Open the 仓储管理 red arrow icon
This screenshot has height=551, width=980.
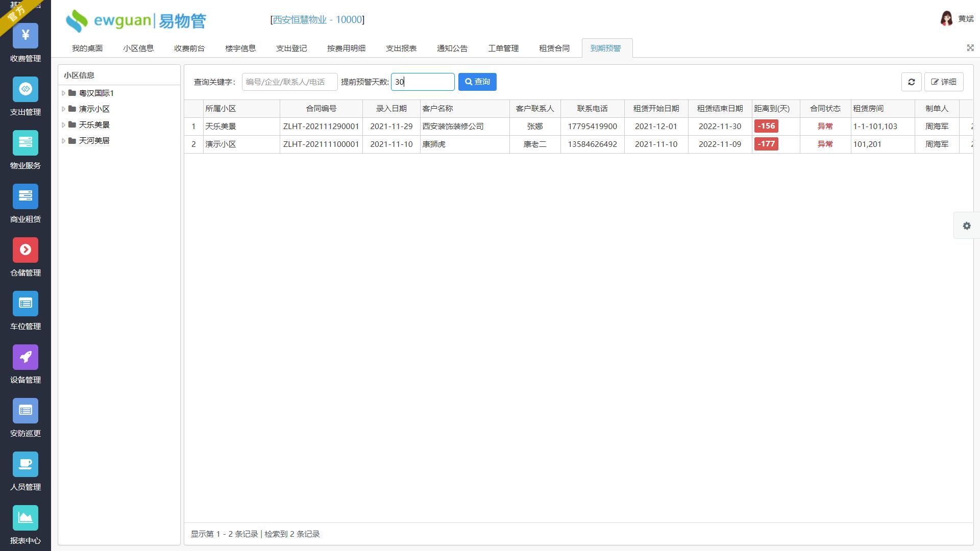[x=25, y=251]
